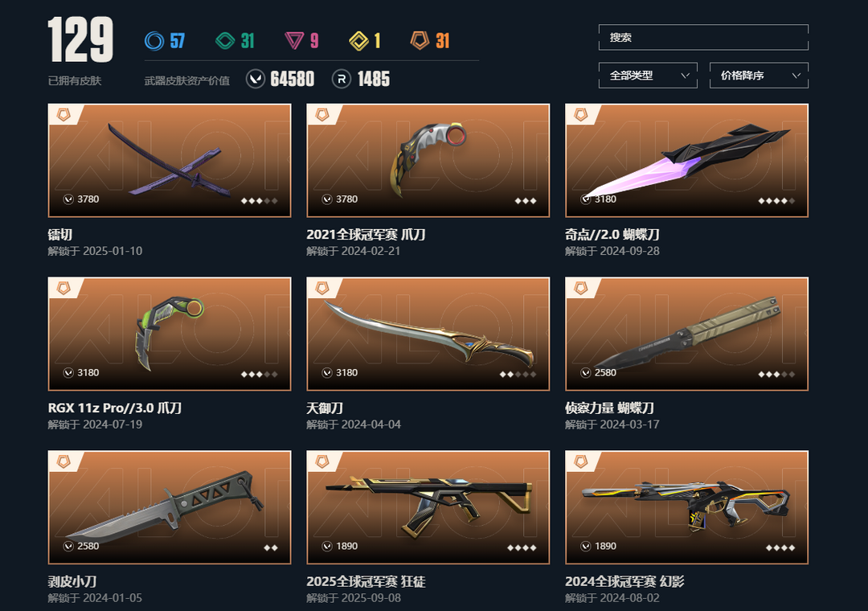Click the tier badge on the 镭切 card
Viewport: 868px width, 611px height.
63,115
